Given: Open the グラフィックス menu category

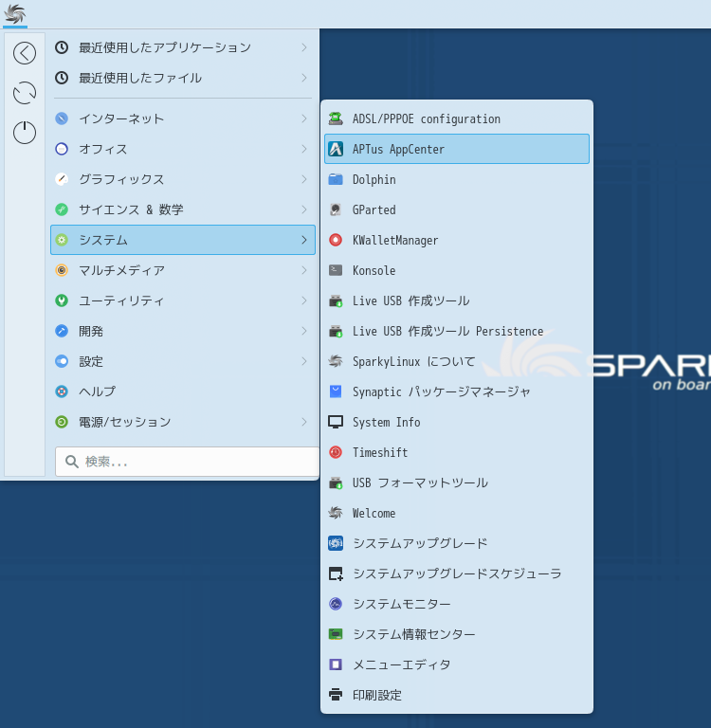Looking at the screenshot, I should (121, 179).
